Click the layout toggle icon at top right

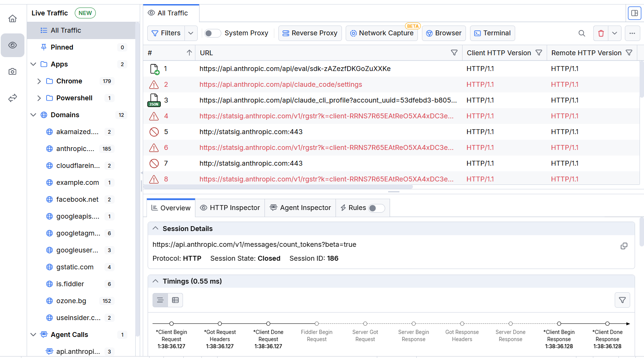[635, 13]
